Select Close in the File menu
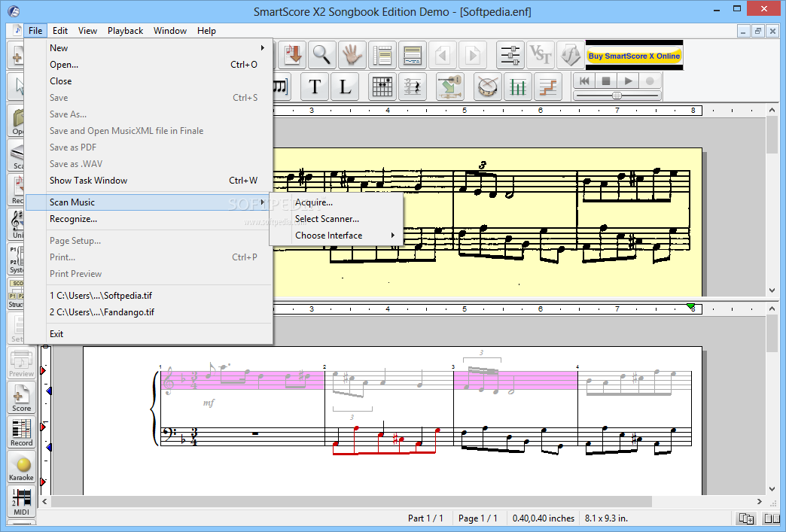 pyautogui.click(x=148, y=81)
